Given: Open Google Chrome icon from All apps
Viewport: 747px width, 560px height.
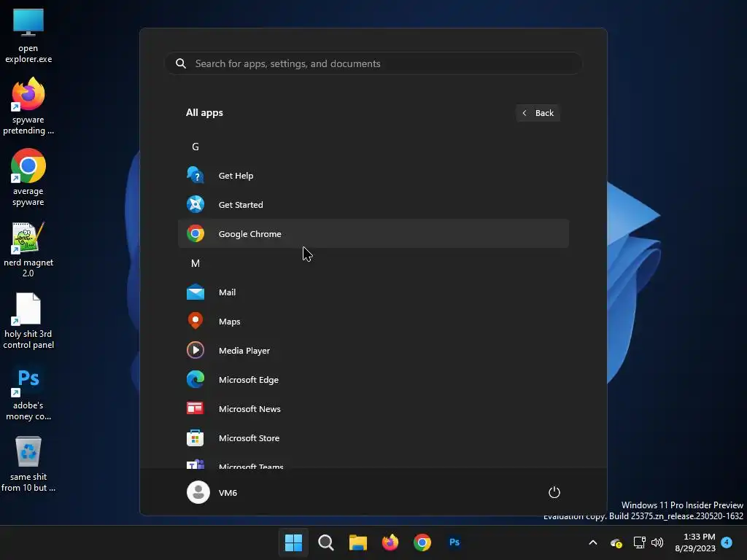Looking at the screenshot, I should 196,233.
